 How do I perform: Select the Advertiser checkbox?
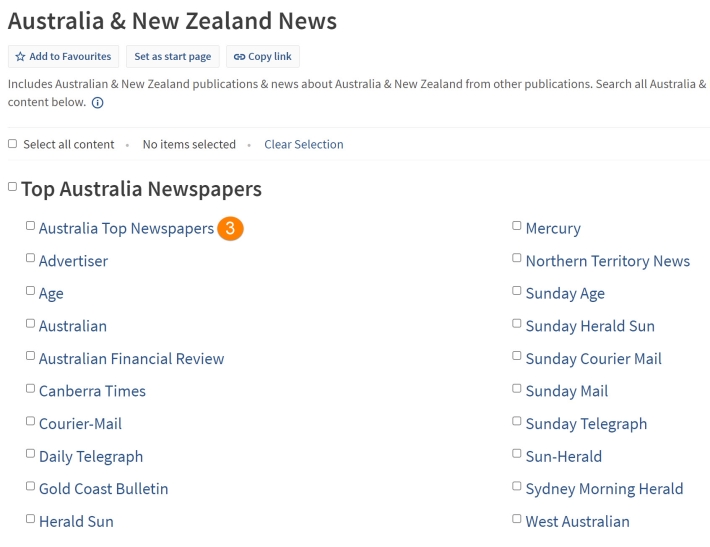[30, 258]
